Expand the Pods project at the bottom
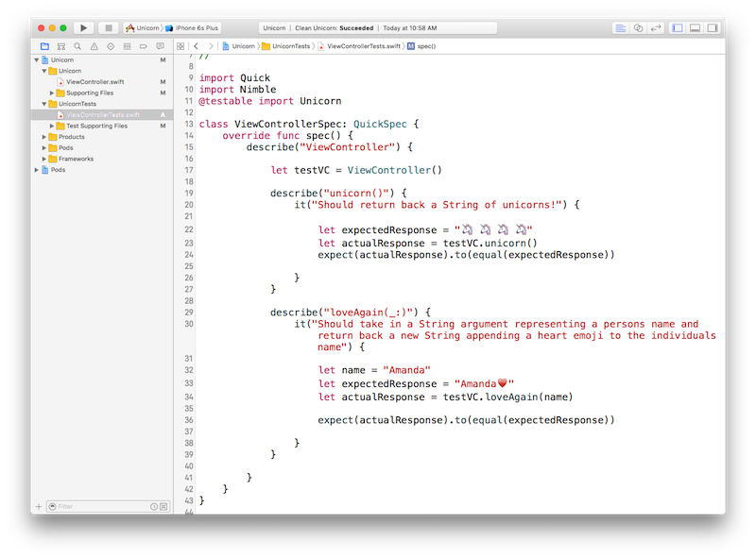Image resolution: width=756 pixels, height=558 pixels. coord(37,170)
